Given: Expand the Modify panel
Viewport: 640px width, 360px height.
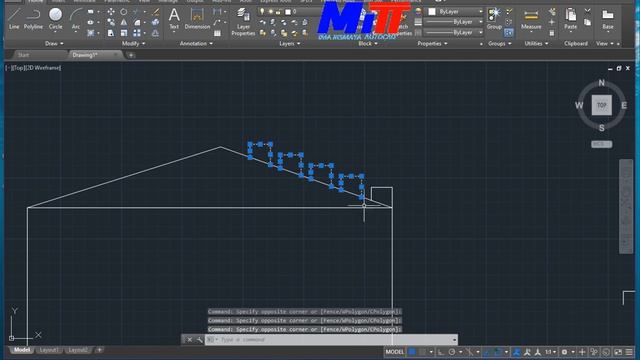Looking at the screenshot, I should 133,43.
